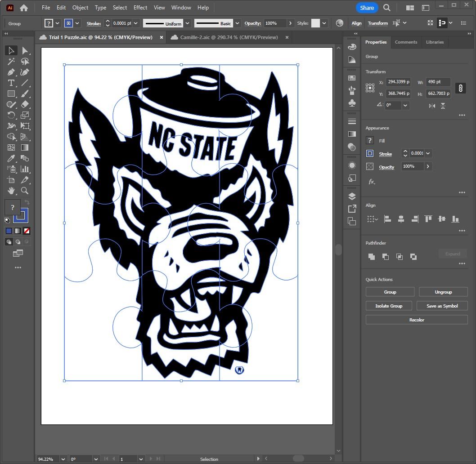Flip the selection horizontally
The width and height of the screenshot is (476, 464).
tap(432, 106)
